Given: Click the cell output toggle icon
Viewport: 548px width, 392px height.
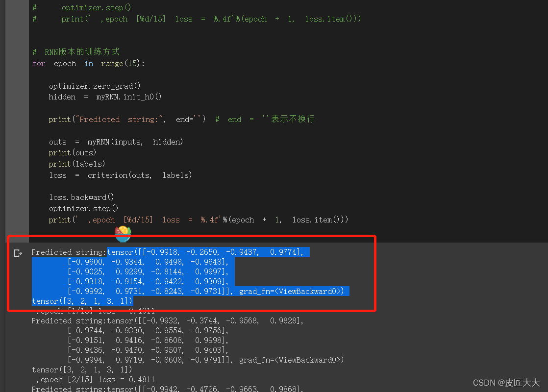Looking at the screenshot, I should 18,253.
